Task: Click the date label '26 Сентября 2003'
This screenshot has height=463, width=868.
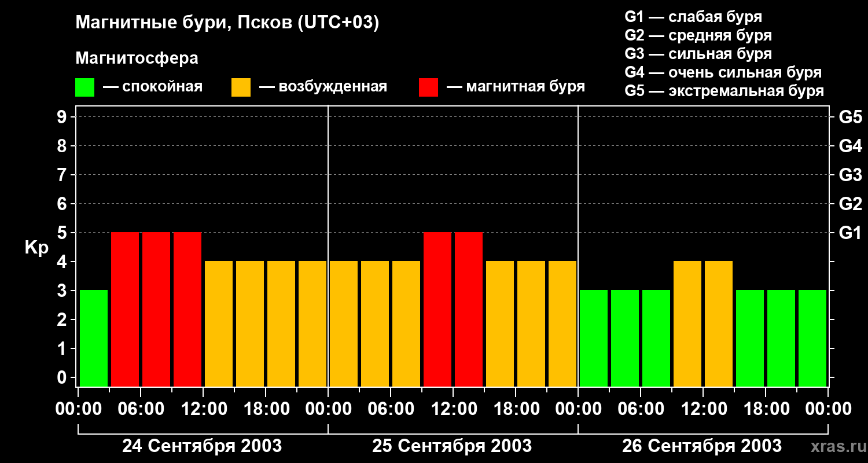Action: click(702, 446)
